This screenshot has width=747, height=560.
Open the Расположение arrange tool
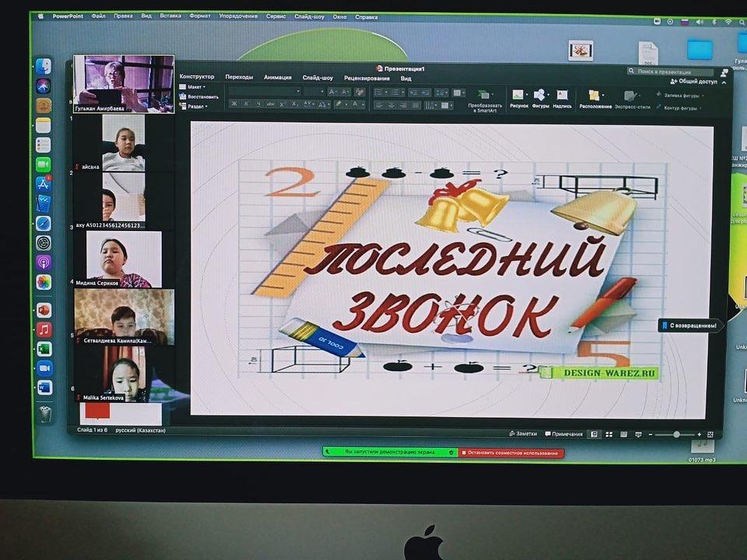[595, 99]
